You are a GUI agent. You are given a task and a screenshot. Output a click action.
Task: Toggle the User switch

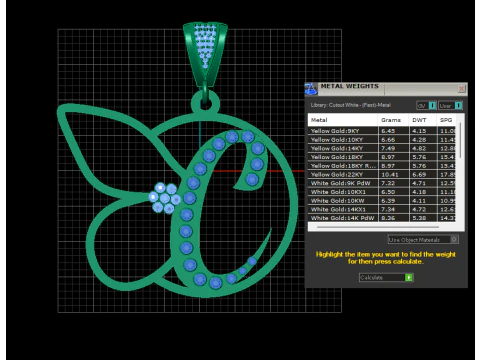coord(450,106)
